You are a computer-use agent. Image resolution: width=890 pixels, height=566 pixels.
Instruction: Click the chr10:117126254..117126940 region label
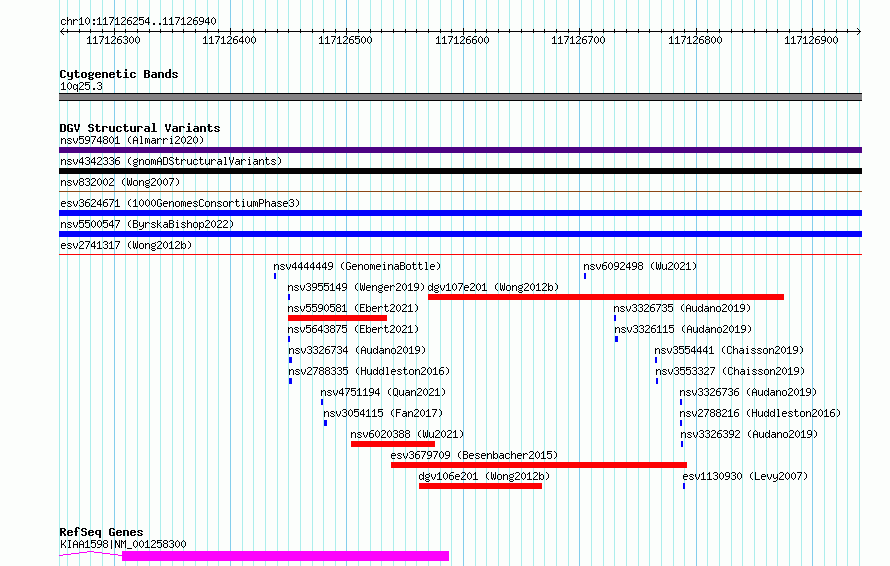point(138,22)
